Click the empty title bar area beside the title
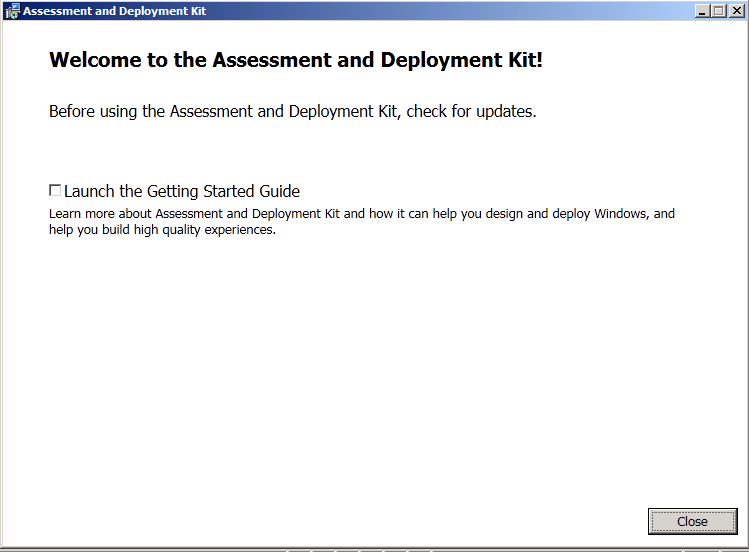The image size is (749, 552). [449, 11]
